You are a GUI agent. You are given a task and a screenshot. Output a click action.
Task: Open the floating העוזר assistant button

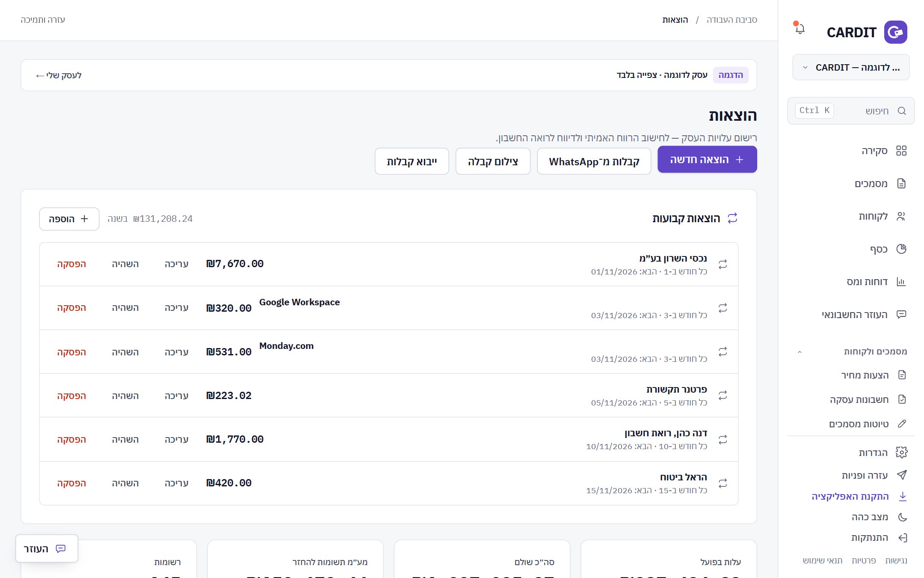[47, 548]
